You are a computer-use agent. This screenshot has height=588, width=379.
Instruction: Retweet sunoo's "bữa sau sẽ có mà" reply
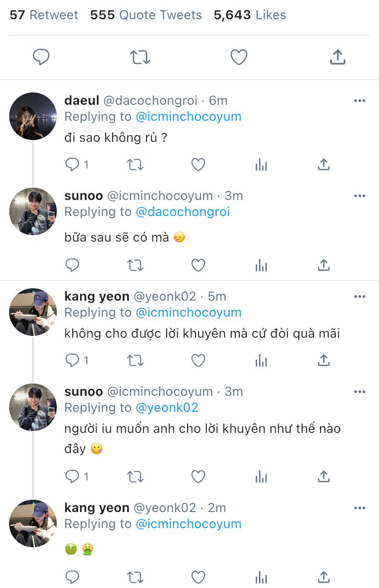[x=135, y=265]
